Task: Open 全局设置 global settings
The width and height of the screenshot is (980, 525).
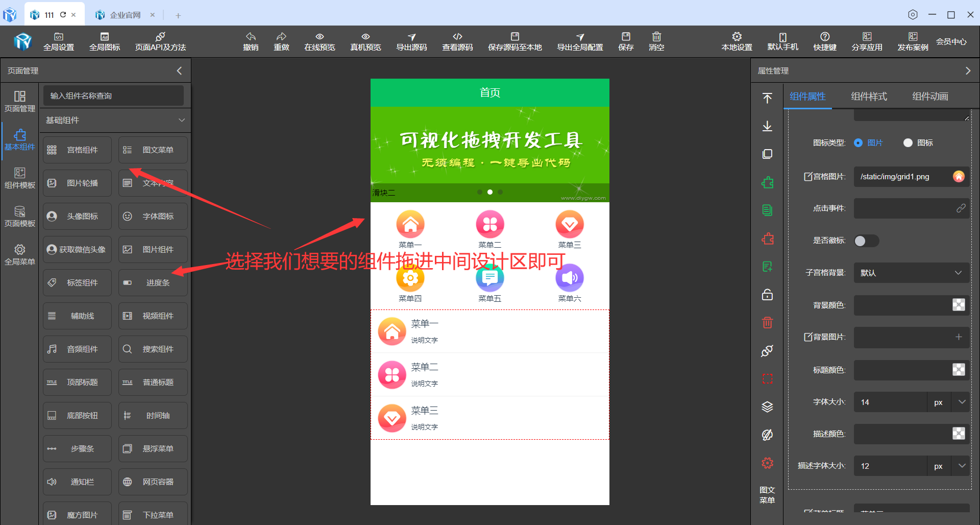Action: point(59,41)
